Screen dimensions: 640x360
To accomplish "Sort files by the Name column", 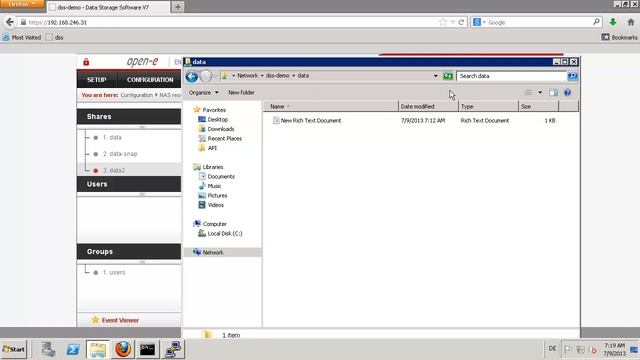I will [331, 107].
